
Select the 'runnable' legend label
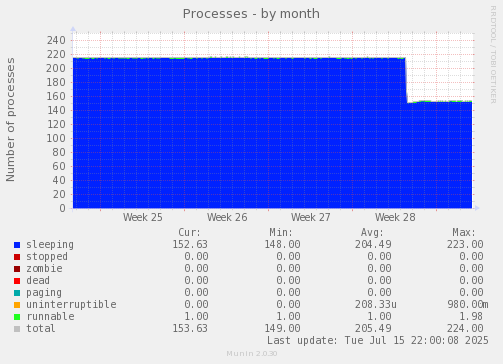point(50,317)
